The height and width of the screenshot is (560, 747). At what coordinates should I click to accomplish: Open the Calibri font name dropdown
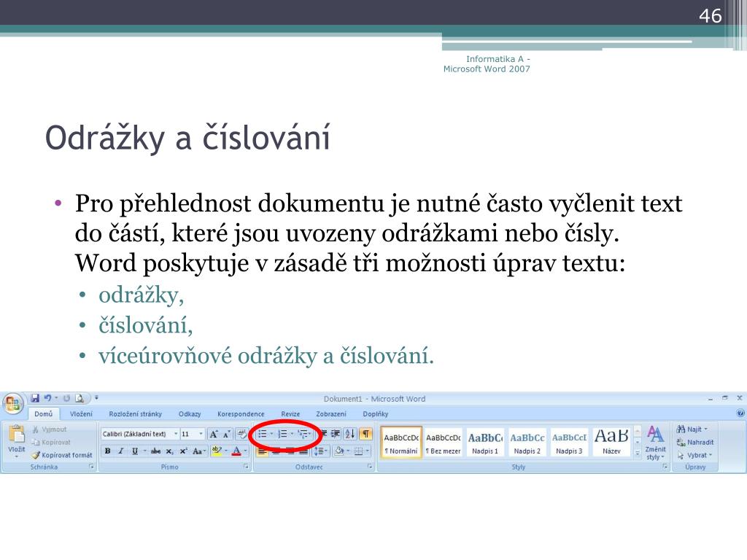[176, 434]
